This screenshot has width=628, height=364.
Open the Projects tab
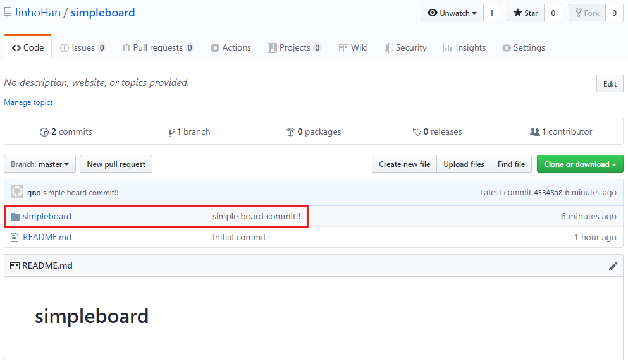tap(294, 47)
